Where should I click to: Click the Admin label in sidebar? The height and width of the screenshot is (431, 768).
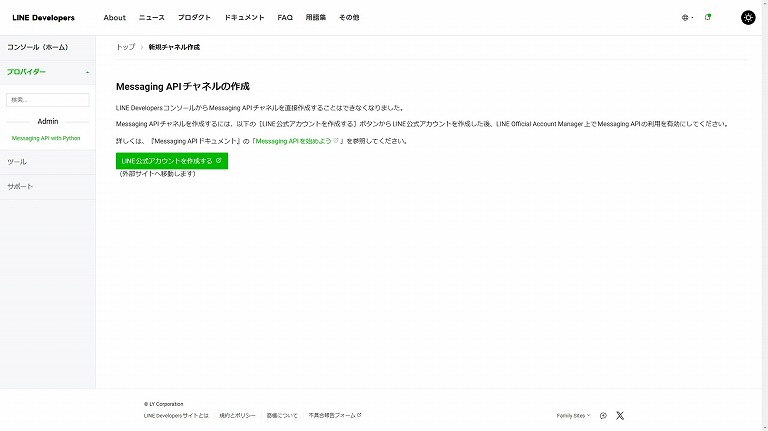point(48,121)
